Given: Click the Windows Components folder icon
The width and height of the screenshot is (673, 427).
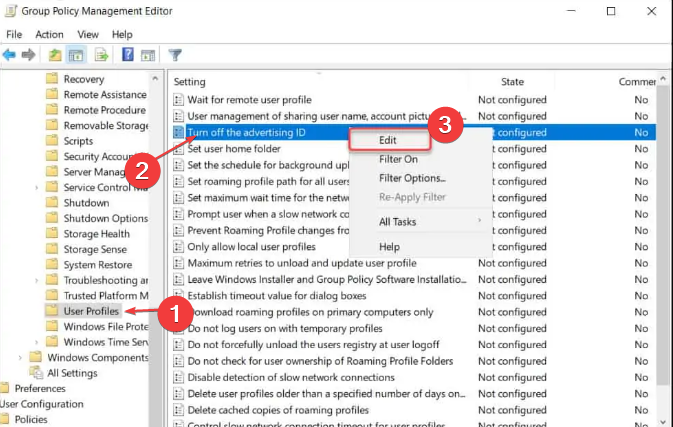Looking at the screenshot, I should [35, 356].
